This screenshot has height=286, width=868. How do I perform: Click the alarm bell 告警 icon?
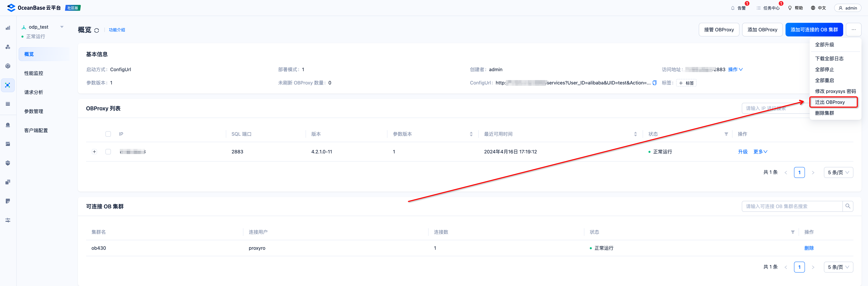point(733,8)
